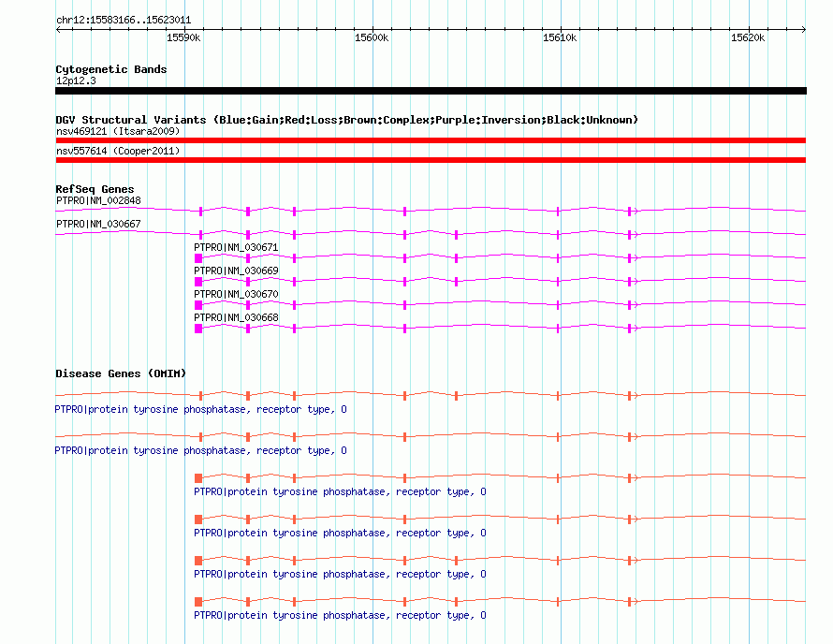The width and height of the screenshot is (833, 644).
Task: Open the PTPRO|NM_030668 transcript label
Action: pos(236,317)
